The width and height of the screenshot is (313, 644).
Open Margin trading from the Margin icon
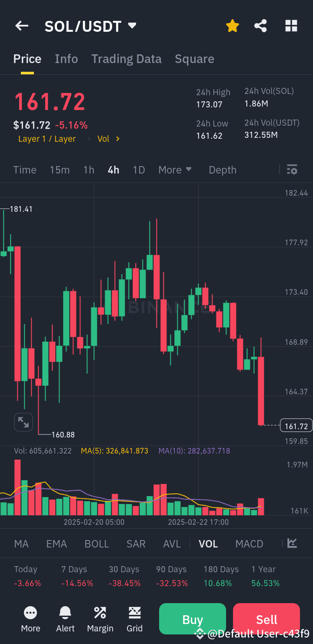[100, 619]
